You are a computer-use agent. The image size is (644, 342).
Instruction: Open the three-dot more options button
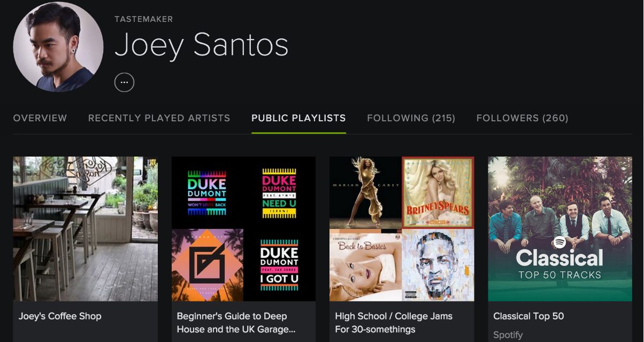(x=124, y=82)
